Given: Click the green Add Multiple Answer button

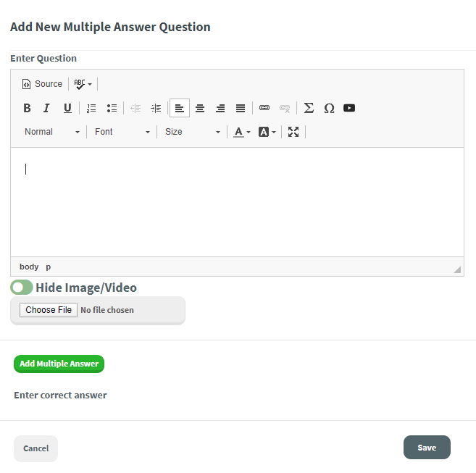Looking at the screenshot, I should pyautogui.click(x=59, y=364).
